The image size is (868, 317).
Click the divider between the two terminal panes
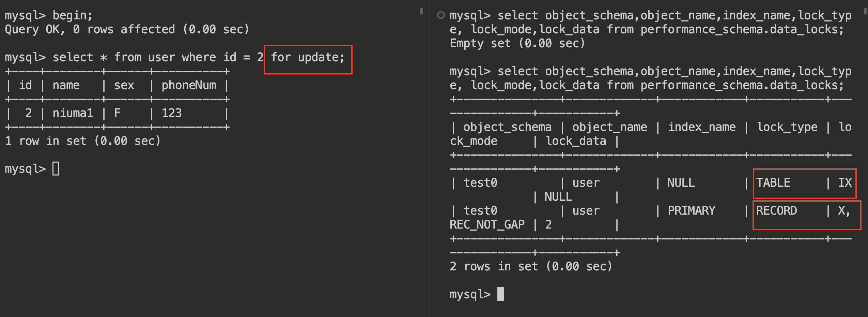pos(430,158)
